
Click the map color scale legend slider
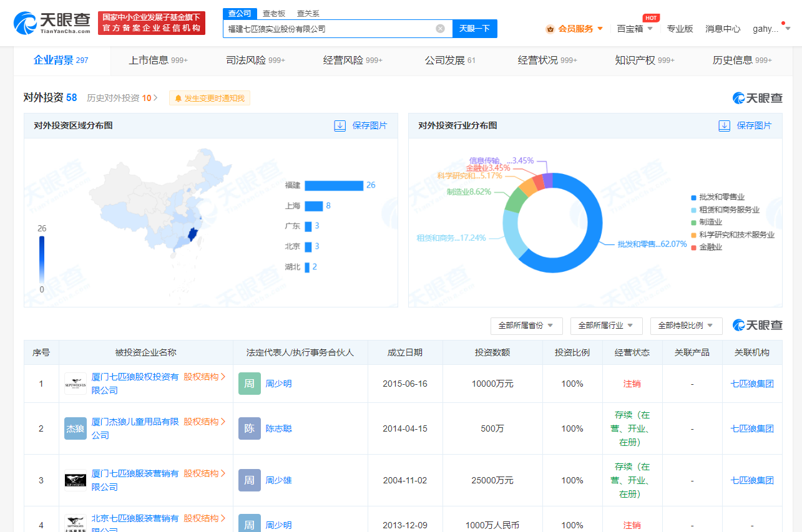pos(42,259)
